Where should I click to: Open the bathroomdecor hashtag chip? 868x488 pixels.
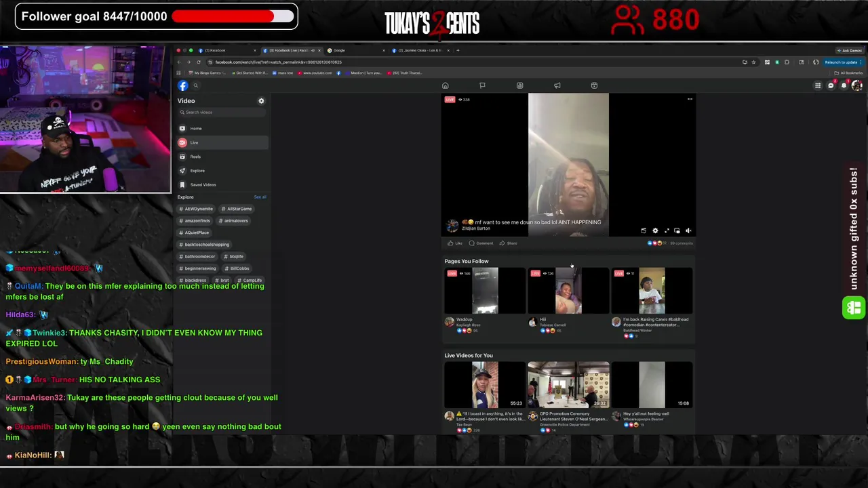point(197,256)
